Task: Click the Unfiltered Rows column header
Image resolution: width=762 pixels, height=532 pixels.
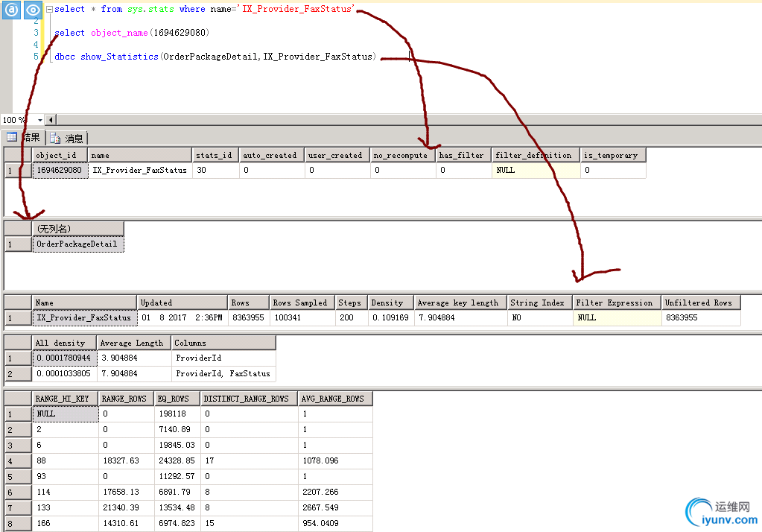Action: [x=701, y=303]
